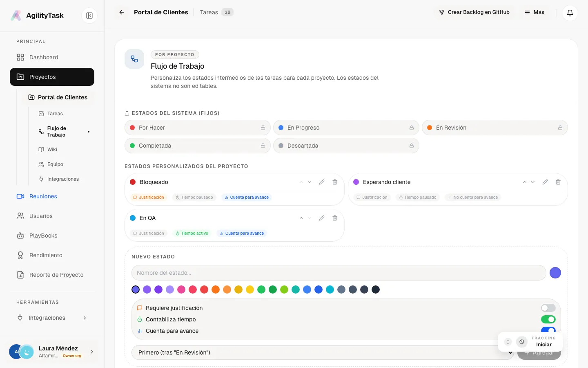This screenshot has height=368, width=588.
Task: Grab the tracking widget drag handle
Action: (508, 342)
